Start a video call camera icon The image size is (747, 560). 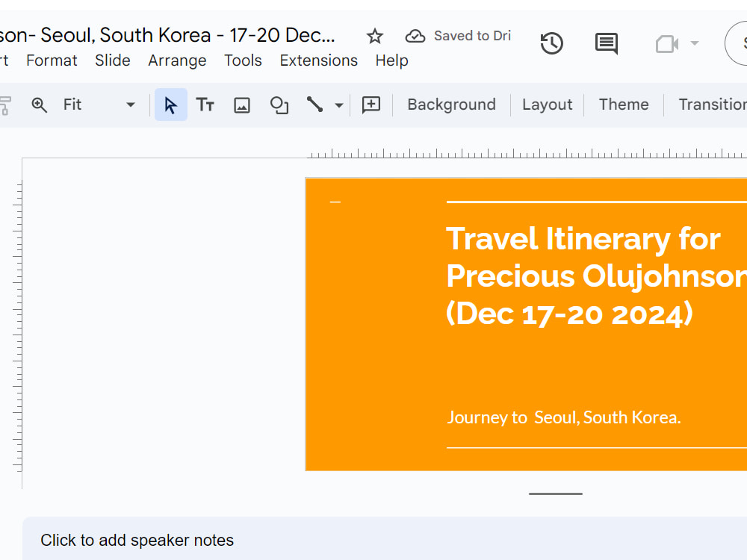tap(667, 44)
